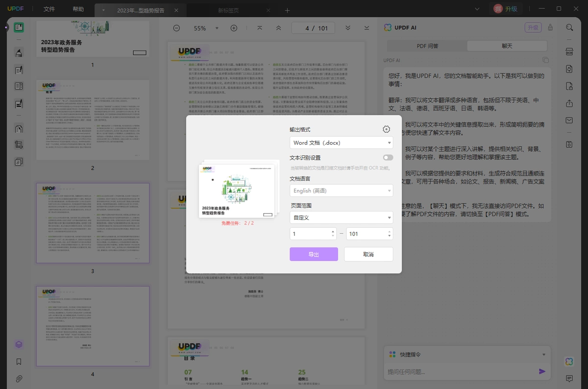The image size is (588, 389).
Task: Open export settings gear icon
Action: (x=387, y=129)
